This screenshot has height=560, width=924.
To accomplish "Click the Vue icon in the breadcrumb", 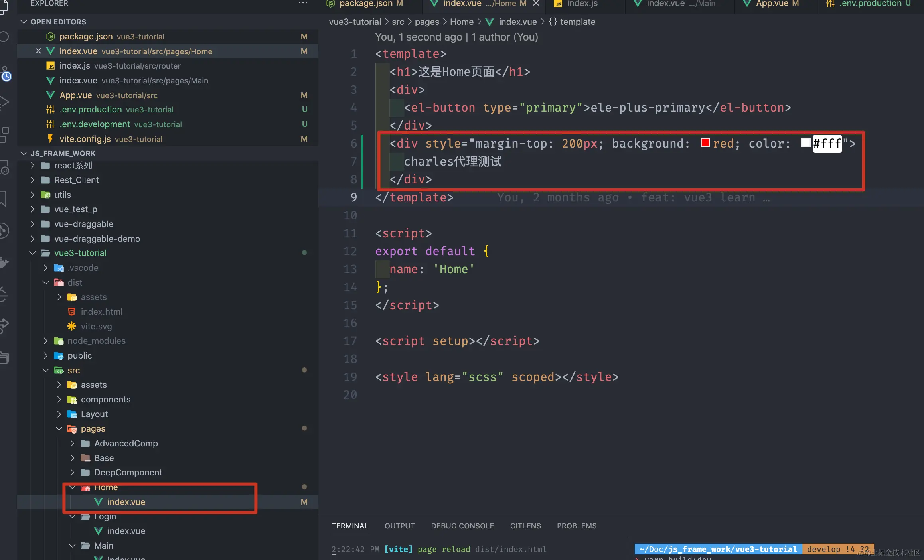I will [490, 22].
